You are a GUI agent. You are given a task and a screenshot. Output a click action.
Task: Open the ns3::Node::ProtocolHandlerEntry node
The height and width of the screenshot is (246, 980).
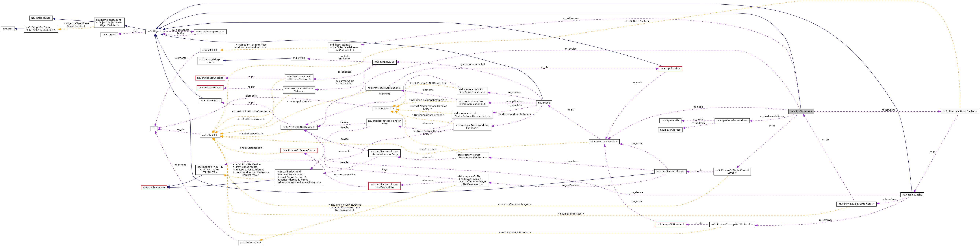point(384,122)
